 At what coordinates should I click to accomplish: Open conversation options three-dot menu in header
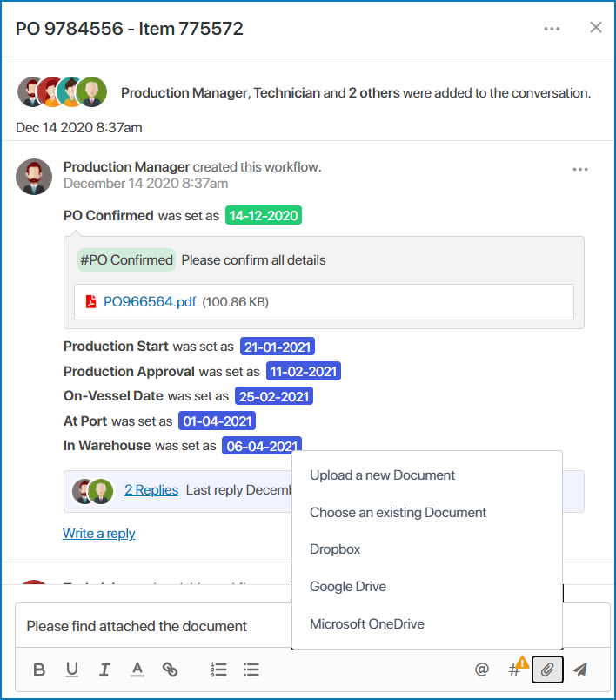[x=552, y=28]
